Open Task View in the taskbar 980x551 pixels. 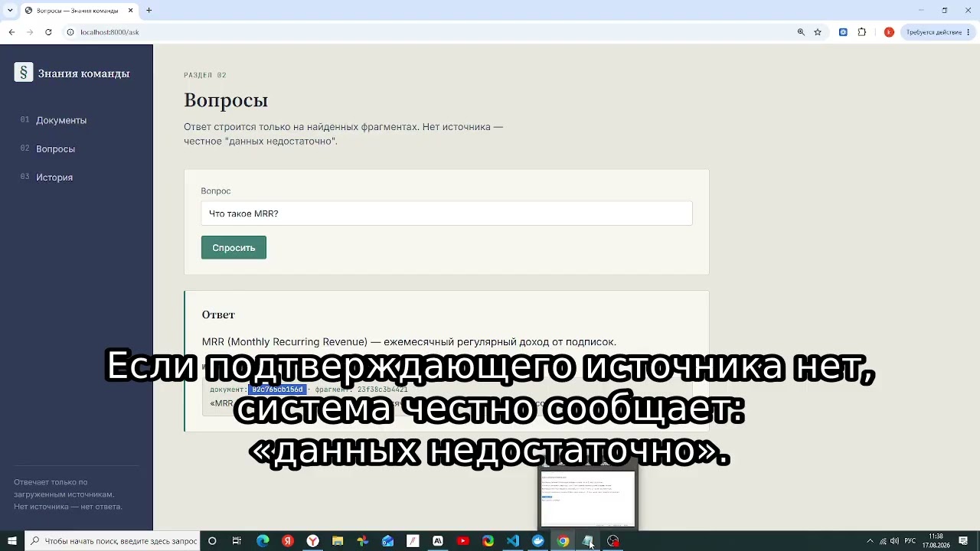pos(237,541)
